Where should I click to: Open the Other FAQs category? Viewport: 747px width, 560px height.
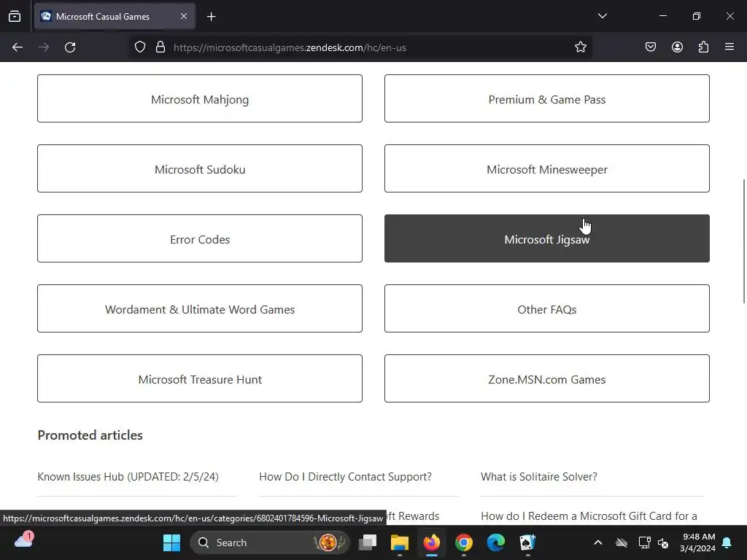547,308
